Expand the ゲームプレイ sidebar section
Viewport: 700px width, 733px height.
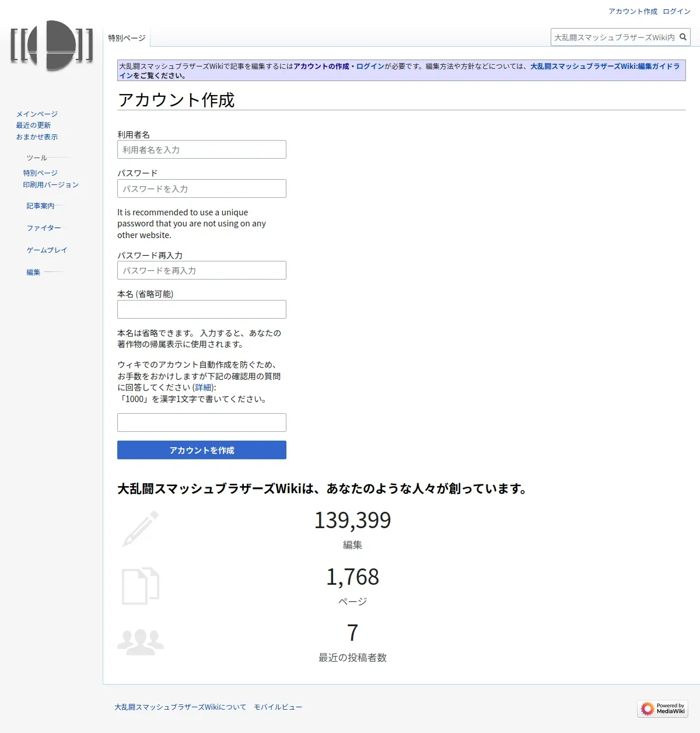coord(47,250)
